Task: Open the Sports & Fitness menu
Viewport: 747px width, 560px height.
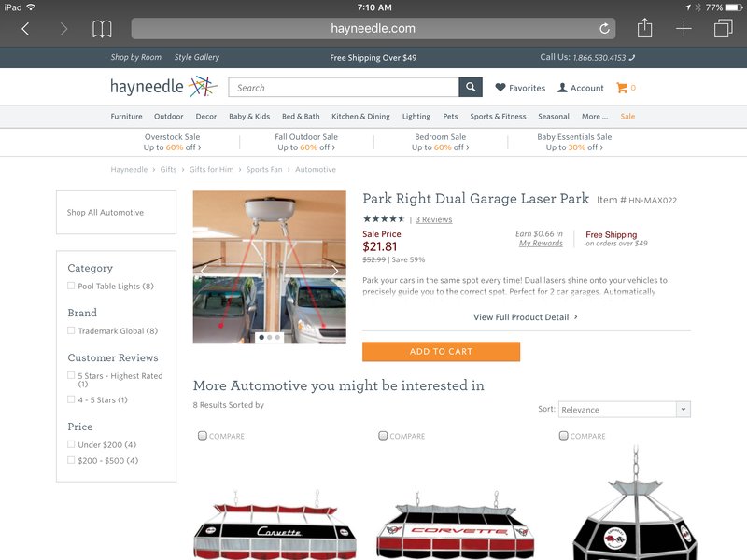Action: 498,116
